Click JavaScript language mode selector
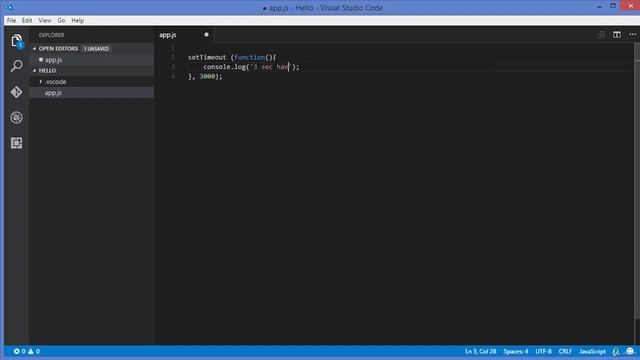 tap(593, 351)
